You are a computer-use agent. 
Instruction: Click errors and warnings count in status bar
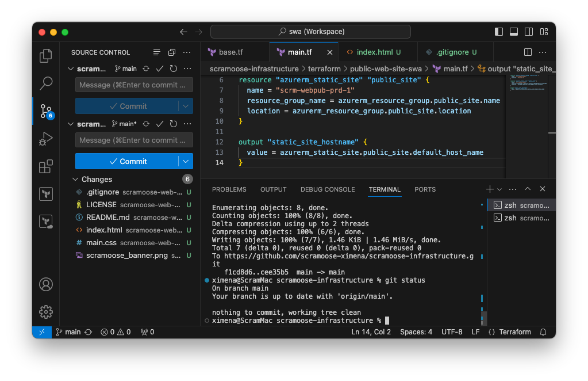coord(116,332)
